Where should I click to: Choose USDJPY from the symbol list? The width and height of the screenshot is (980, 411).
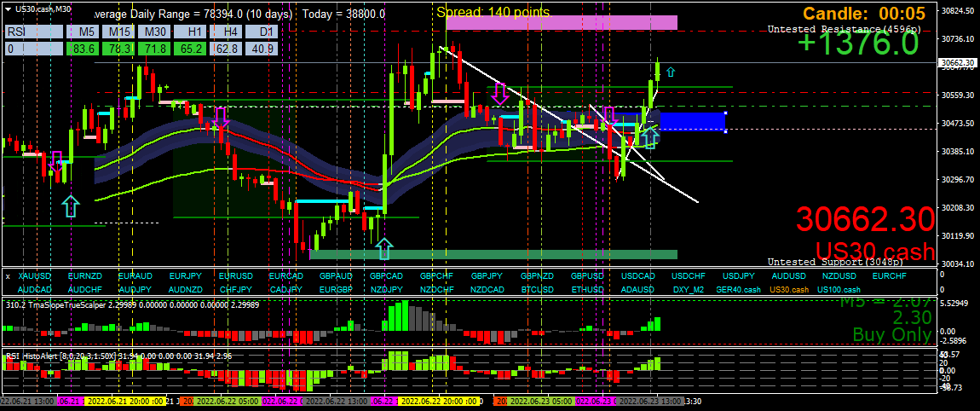(x=738, y=276)
